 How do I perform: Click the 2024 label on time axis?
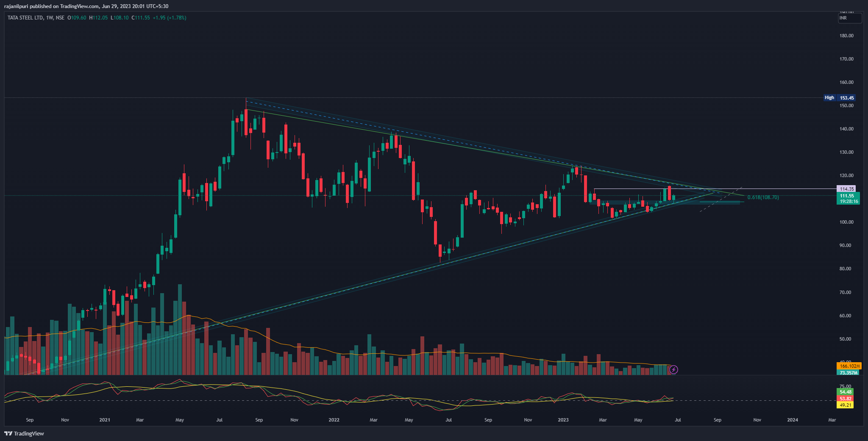click(793, 420)
